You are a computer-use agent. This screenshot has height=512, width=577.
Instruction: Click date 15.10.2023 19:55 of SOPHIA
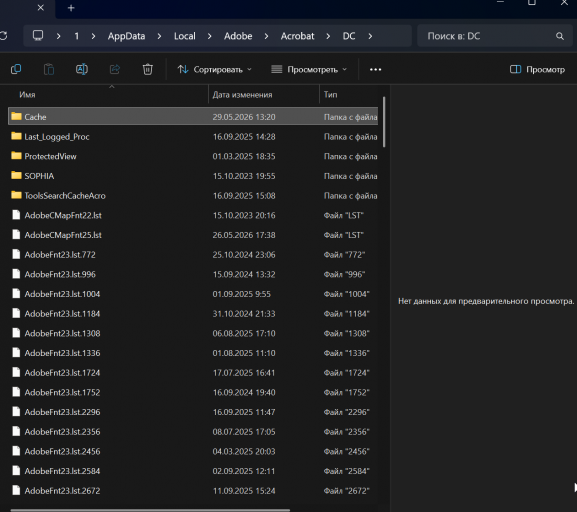pyautogui.click(x=244, y=176)
